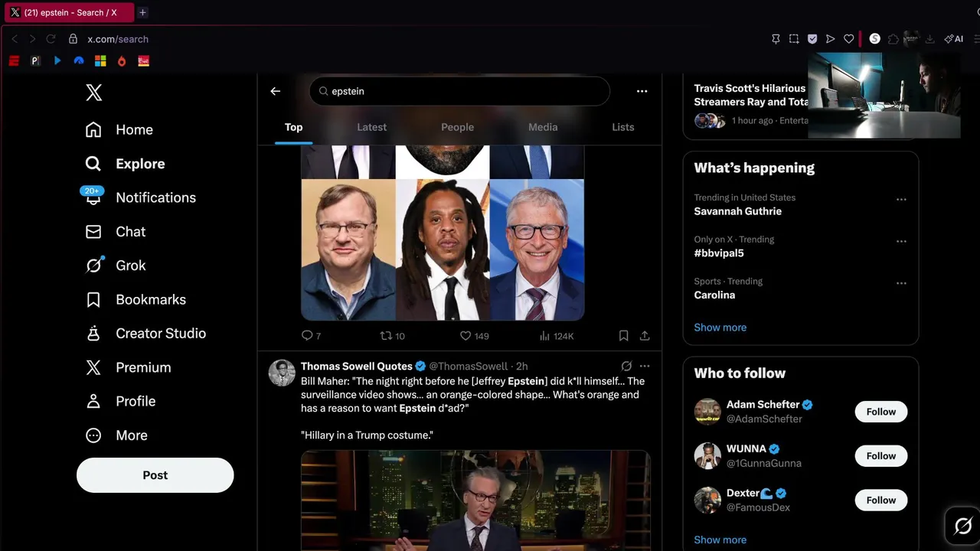Viewport: 980px width, 551px height.
Task: Open options for Carolina trend
Action: click(901, 283)
